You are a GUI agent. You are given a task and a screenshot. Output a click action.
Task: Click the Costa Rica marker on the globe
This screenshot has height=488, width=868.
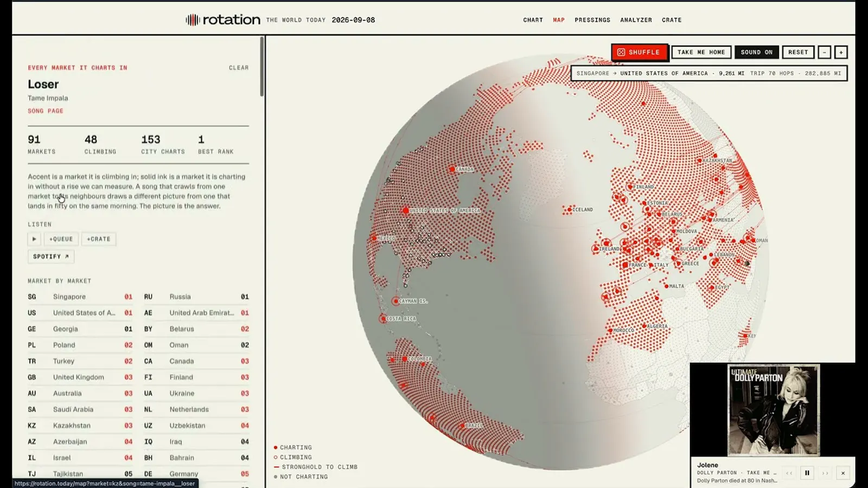click(x=383, y=319)
